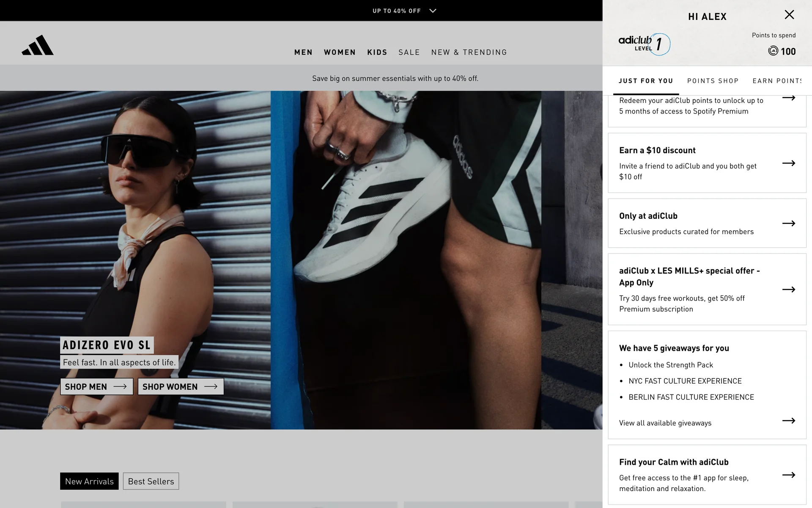Click the adidas three-stripes logo
This screenshot has width=812, height=508.
(38, 45)
